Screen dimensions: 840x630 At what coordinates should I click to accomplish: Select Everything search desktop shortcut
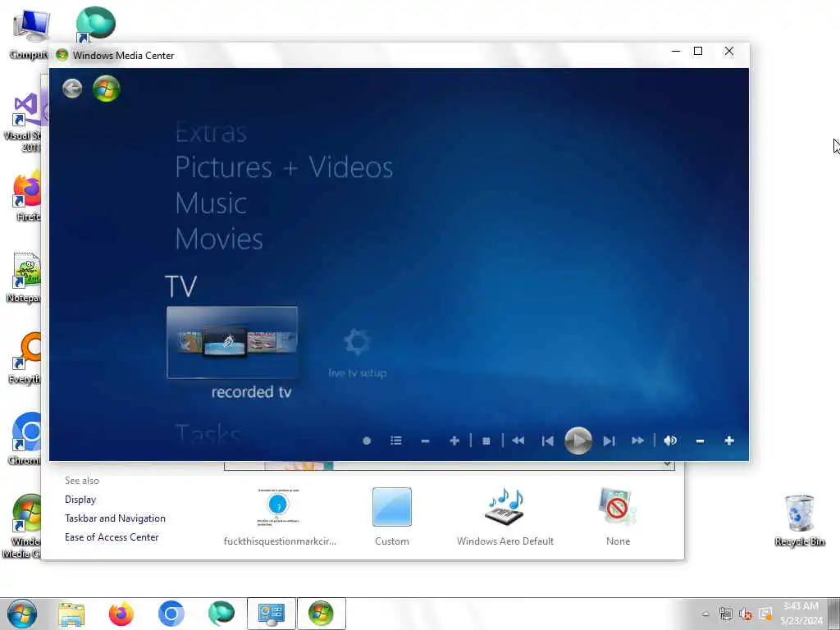[25, 358]
